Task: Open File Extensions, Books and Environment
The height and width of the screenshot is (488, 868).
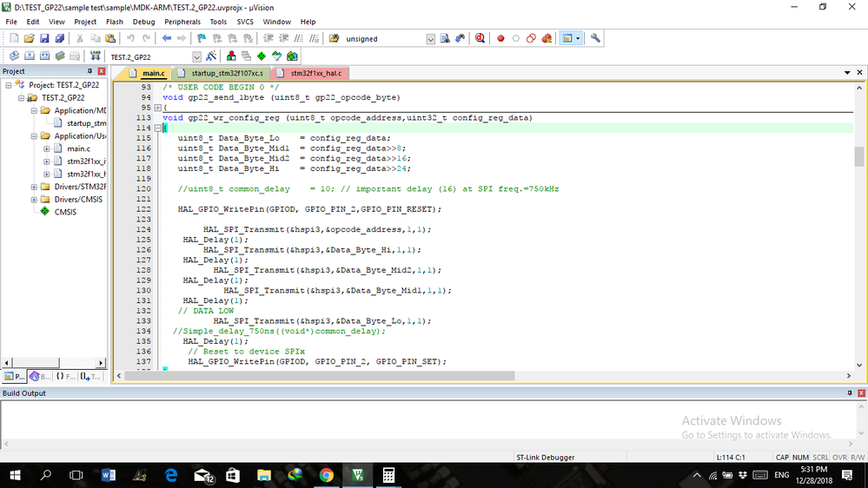Action: pos(231,56)
